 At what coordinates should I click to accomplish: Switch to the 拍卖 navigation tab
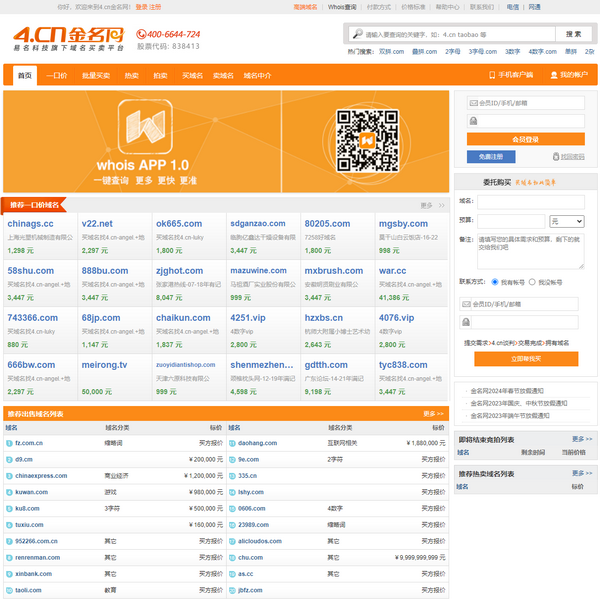click(x=161, y=75)
